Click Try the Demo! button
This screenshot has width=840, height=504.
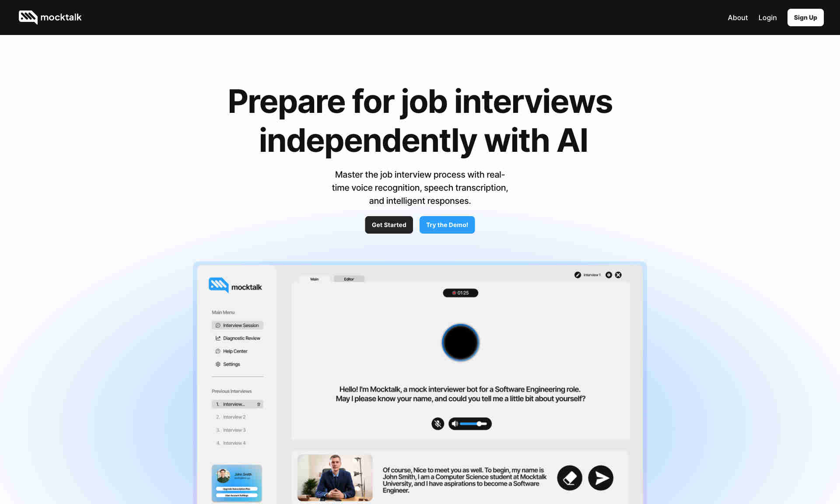coord(447,224)
